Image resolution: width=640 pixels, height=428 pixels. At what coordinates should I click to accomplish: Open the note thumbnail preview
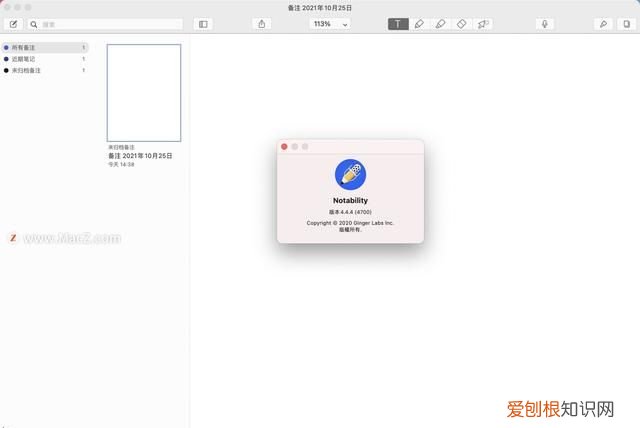click(144, 93)
